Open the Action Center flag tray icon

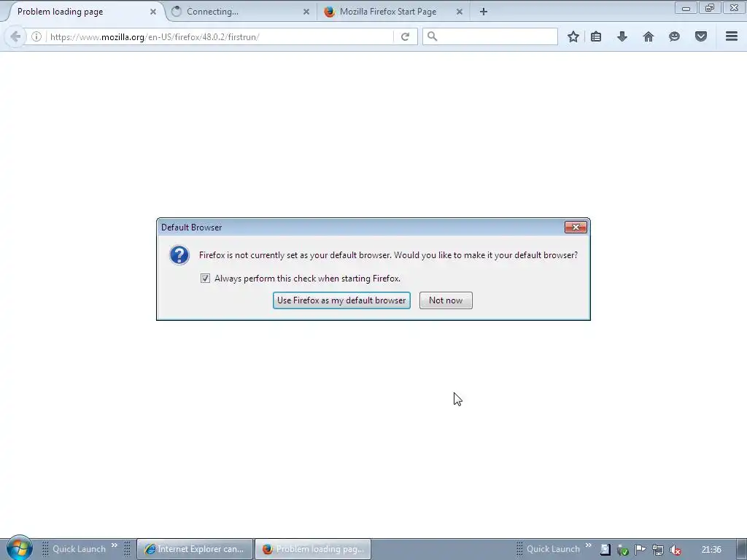(x=640, y=550)
